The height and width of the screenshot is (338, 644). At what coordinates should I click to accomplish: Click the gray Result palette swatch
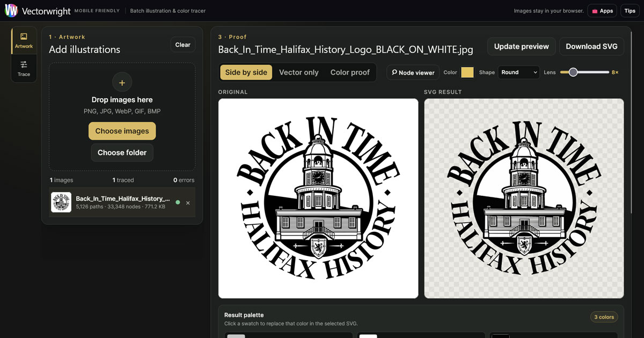point(236,336)
